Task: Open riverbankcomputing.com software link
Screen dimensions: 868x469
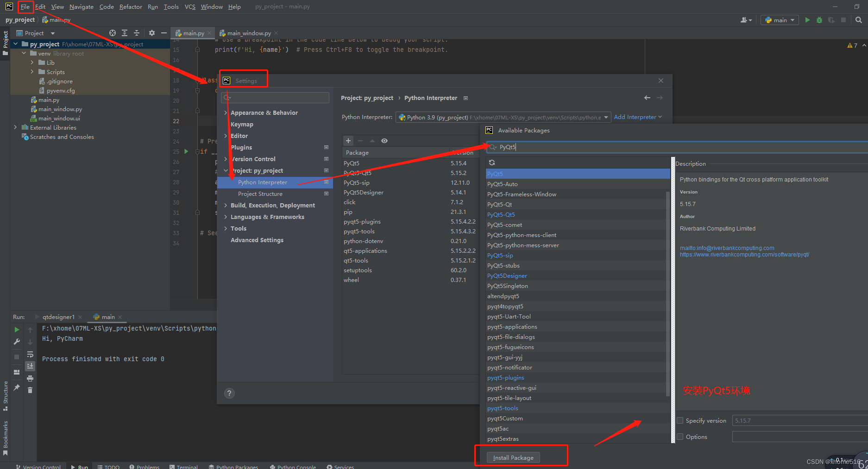Action: [744, 255]
